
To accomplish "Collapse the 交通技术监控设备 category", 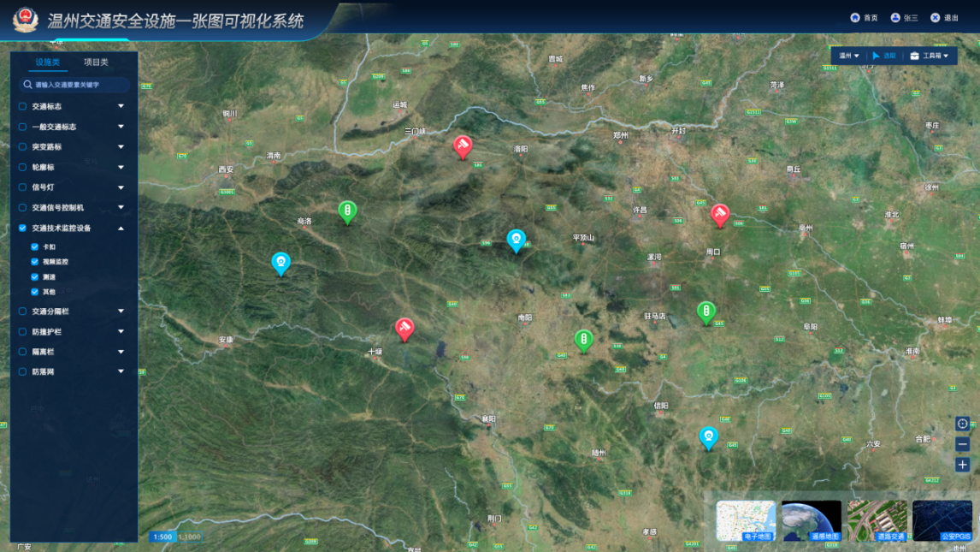I will coord(121,229).
